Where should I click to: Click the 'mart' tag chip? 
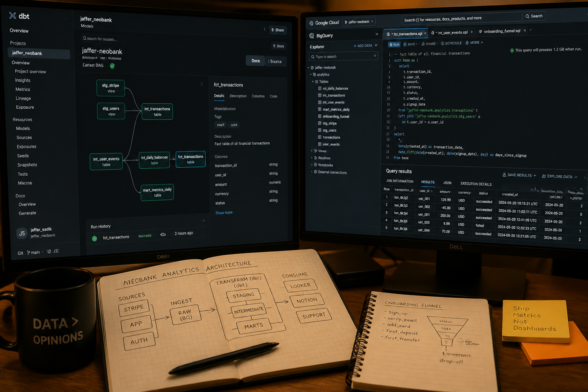(220, 125)
